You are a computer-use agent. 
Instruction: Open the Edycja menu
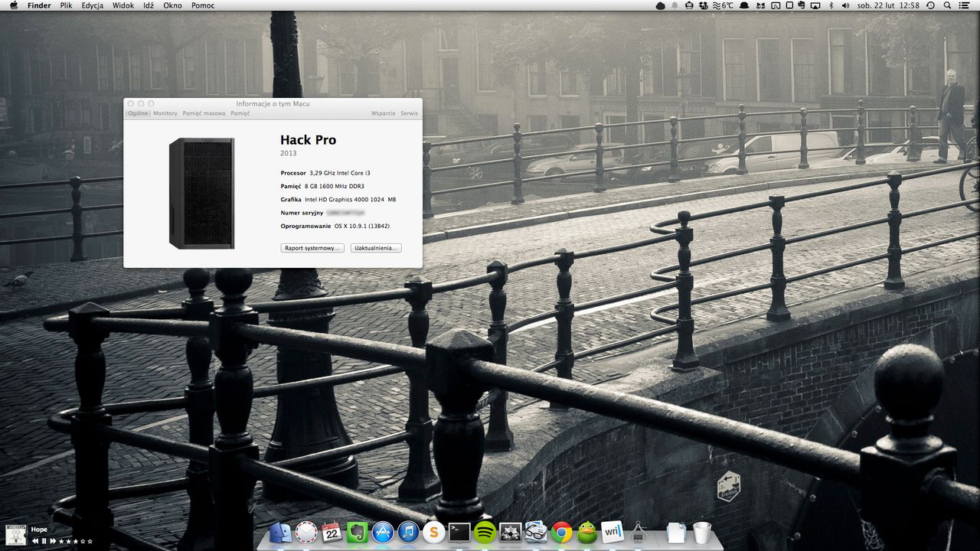93,5
